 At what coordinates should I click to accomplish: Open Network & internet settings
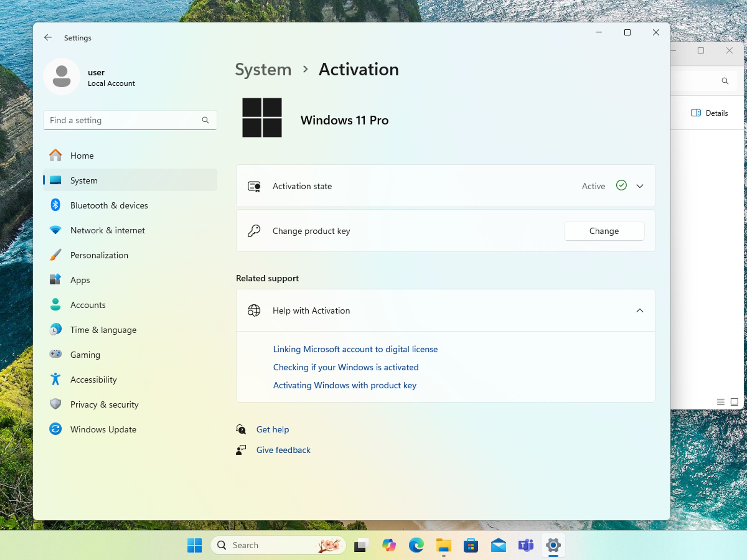pyautogui.click(x=130, y=230)
